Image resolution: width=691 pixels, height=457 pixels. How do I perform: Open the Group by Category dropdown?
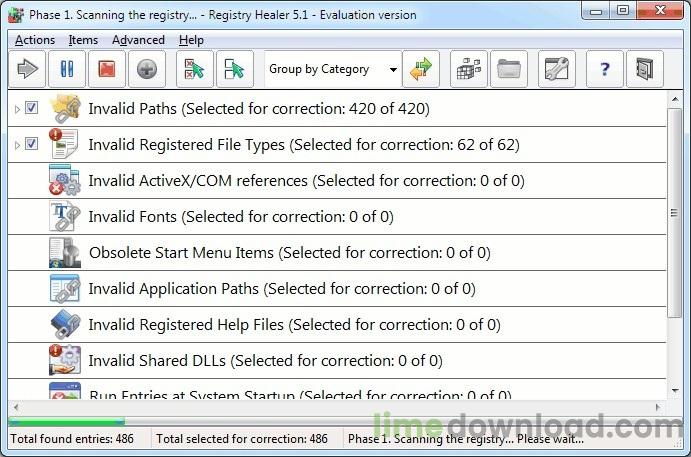pos(333,69)
